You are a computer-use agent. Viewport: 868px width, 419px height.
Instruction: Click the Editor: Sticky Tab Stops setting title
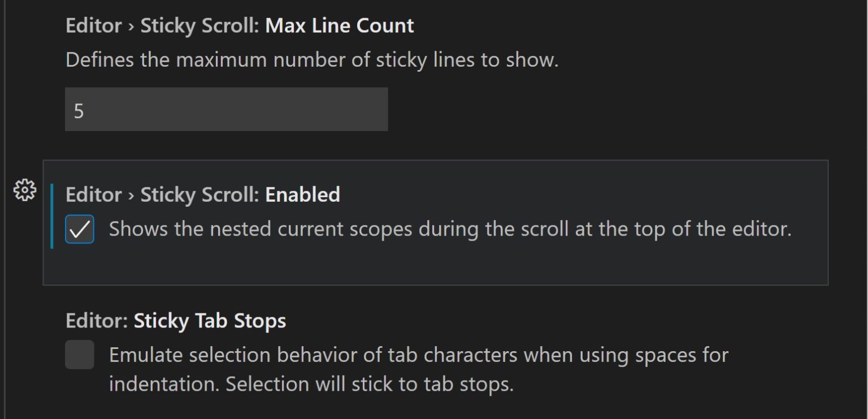pyautogui.click(x=175, y=320)
